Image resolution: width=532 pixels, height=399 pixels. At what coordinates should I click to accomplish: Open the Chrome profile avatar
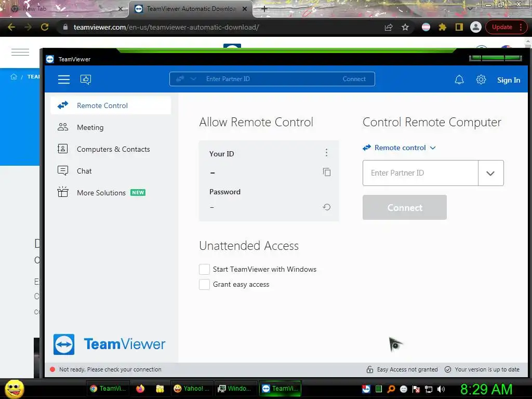(x=476, y=27)
